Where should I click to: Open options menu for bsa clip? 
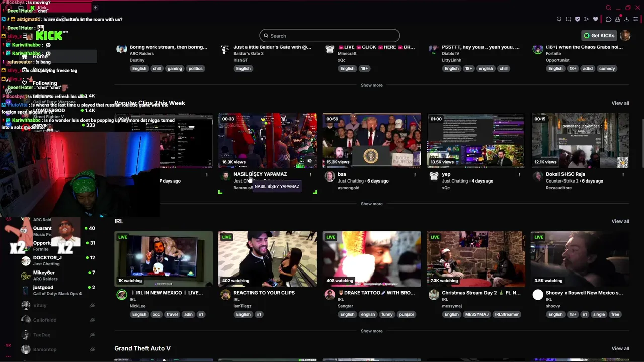(415, 175)
